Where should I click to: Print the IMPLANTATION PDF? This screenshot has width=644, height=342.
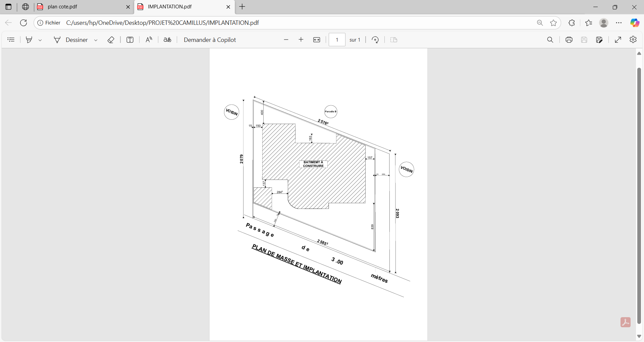(569, 40)
